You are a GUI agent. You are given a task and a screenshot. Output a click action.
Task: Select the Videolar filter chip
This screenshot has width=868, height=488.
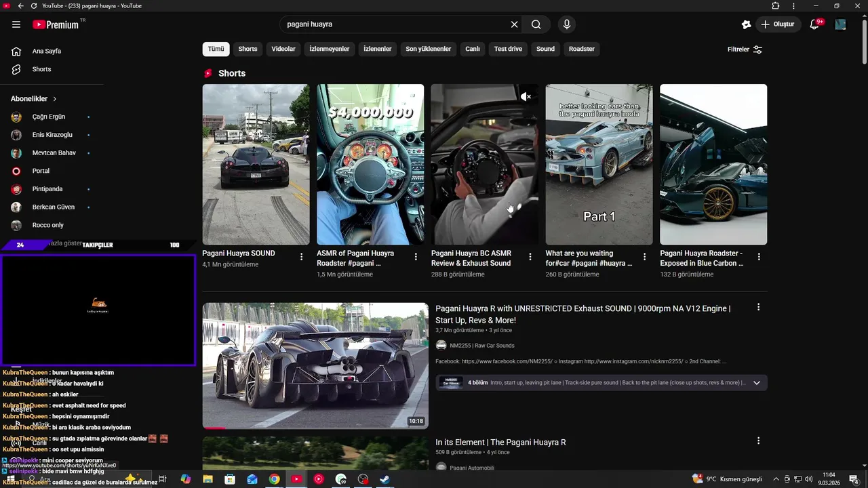click(x=283, y=49)
